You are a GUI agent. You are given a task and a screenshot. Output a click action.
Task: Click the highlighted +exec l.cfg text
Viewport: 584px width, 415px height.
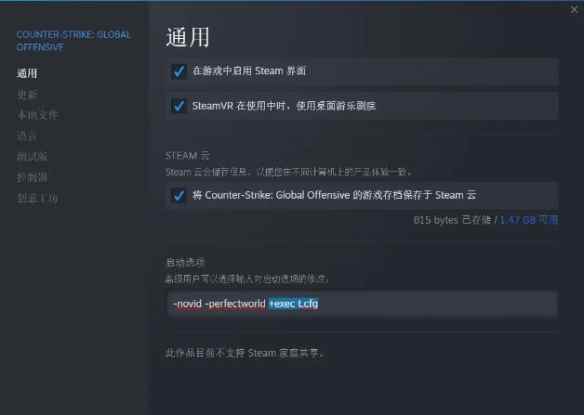[x=293, y=304]
